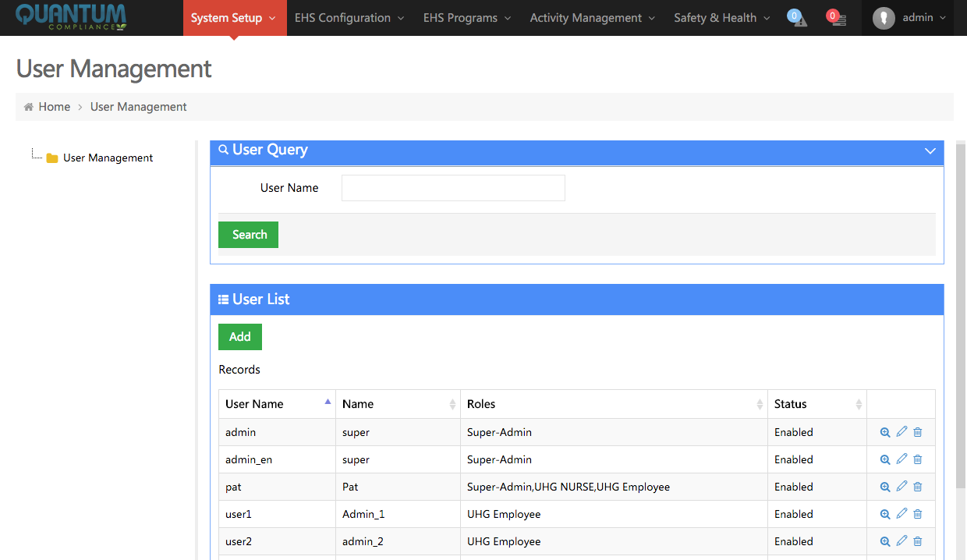Click the Add button in User List
Screen dimensions: 967x560
coord(240,337)
